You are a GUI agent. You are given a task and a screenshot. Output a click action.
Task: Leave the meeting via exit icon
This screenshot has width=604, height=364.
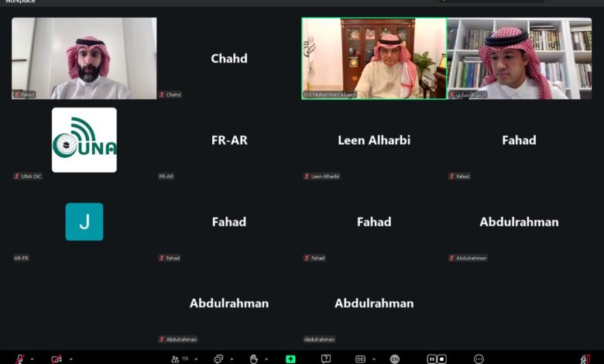(585, 359)
